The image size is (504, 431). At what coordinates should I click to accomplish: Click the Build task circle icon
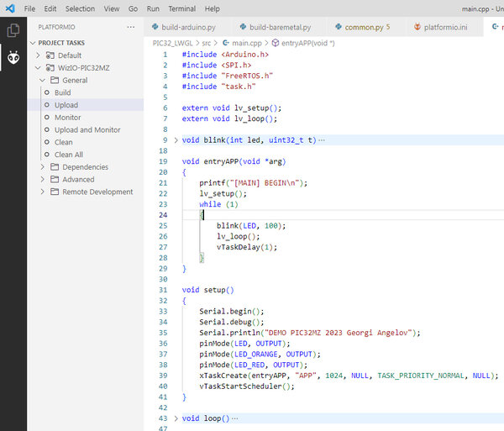click(47, 92)
